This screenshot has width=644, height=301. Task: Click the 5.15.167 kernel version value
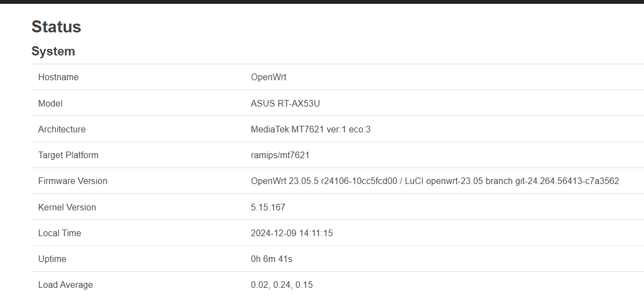pos(268,207)
